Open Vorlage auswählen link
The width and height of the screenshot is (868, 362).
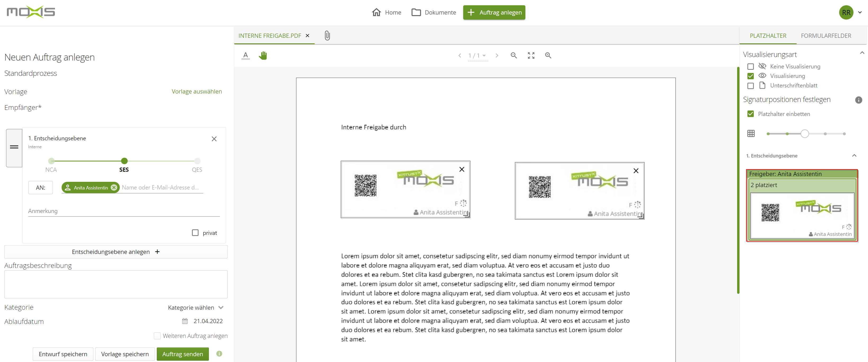click(197, 91)
